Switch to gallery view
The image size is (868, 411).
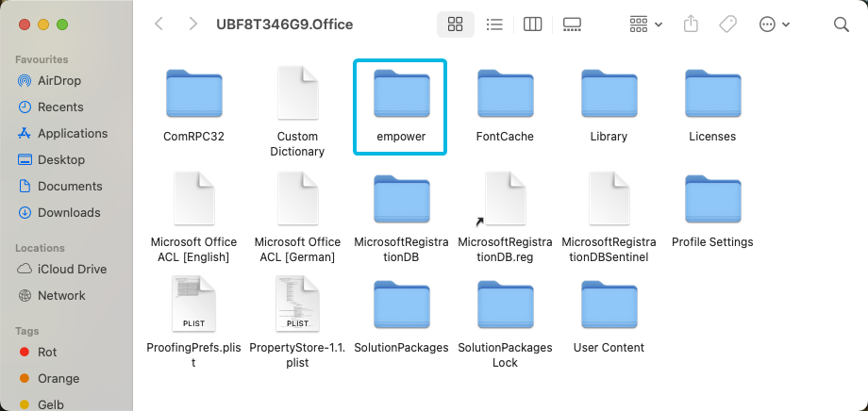coord(572,25)
